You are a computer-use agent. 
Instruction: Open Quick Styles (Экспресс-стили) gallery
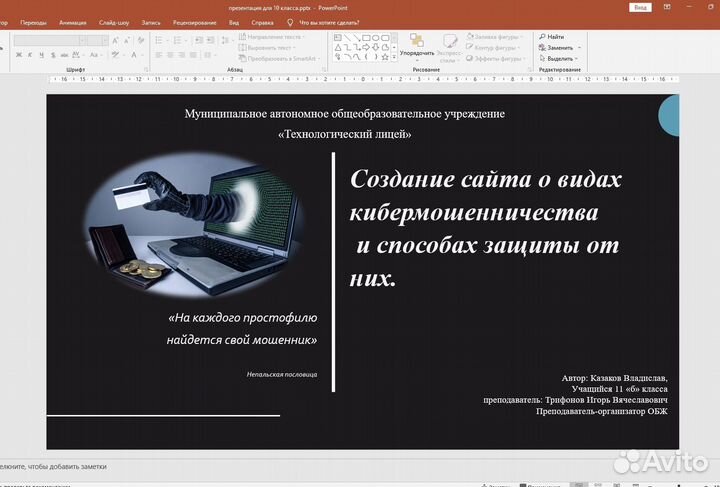(450, 49)
